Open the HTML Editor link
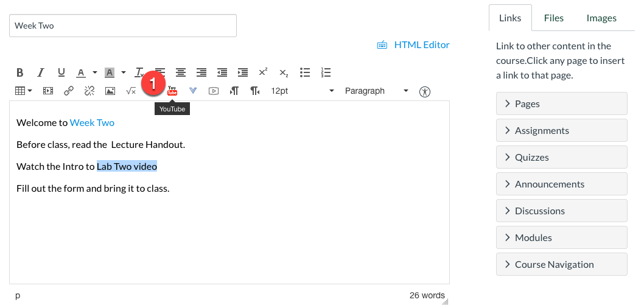 pos(421,44)
